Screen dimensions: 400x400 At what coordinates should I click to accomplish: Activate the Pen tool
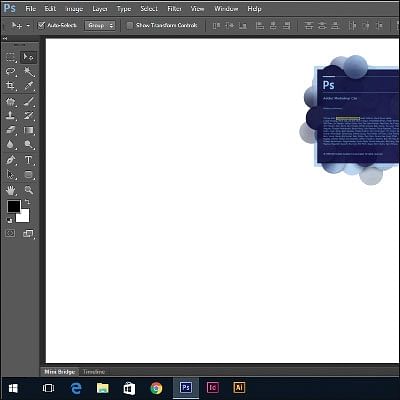[x=11, y=160]
